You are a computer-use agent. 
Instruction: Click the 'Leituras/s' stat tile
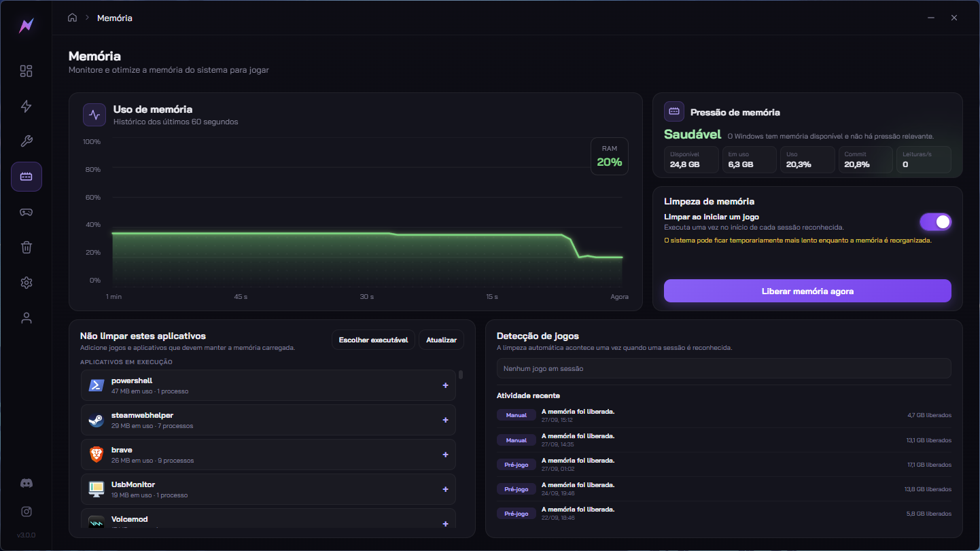point(924,160)
